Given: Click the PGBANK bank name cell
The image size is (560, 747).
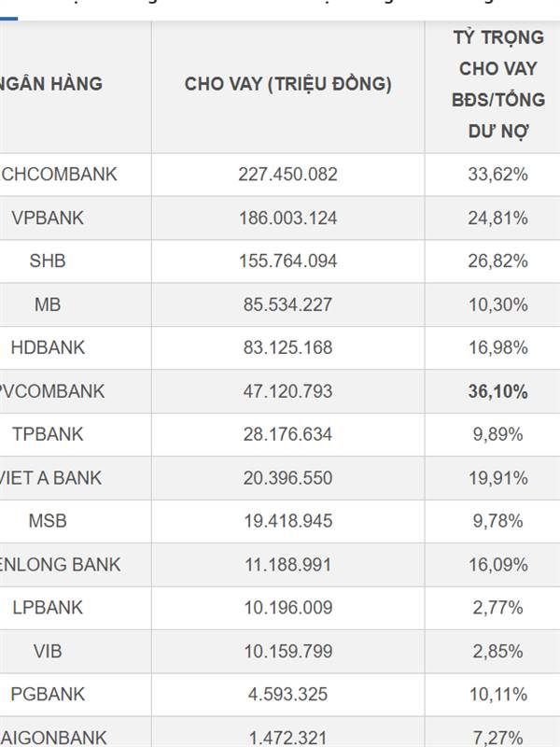Looking at the screenshot, I should point(48,695).
